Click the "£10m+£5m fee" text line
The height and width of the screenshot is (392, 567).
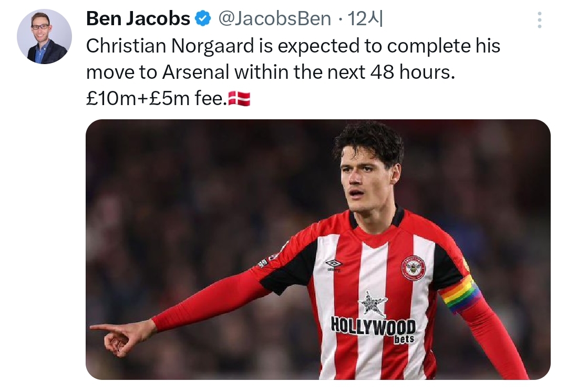tap(156, 98)
